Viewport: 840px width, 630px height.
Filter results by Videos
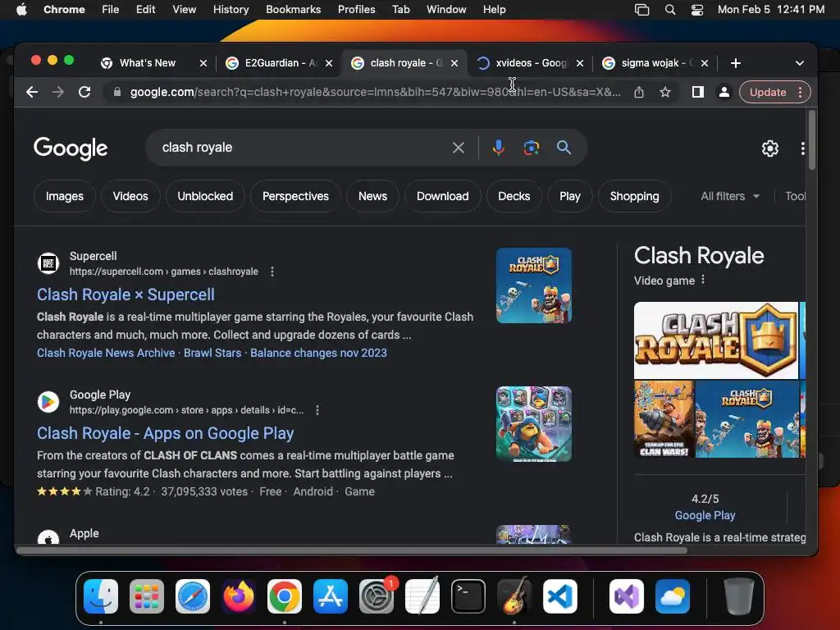click(x=130, y=197)
